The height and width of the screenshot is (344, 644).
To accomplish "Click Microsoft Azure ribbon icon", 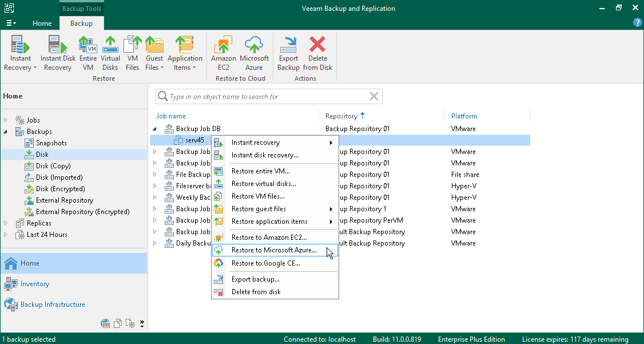I will click(255, 53).
